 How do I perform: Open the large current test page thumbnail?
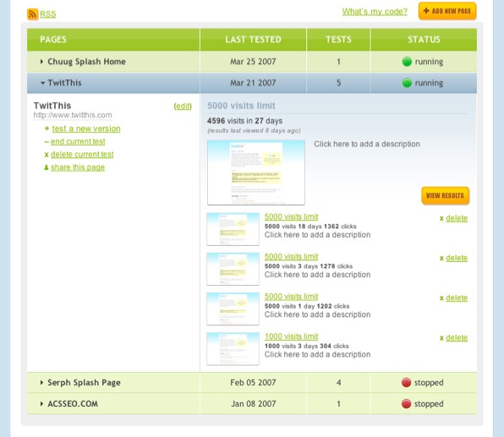pyautogui.click(x=256, y=172)
